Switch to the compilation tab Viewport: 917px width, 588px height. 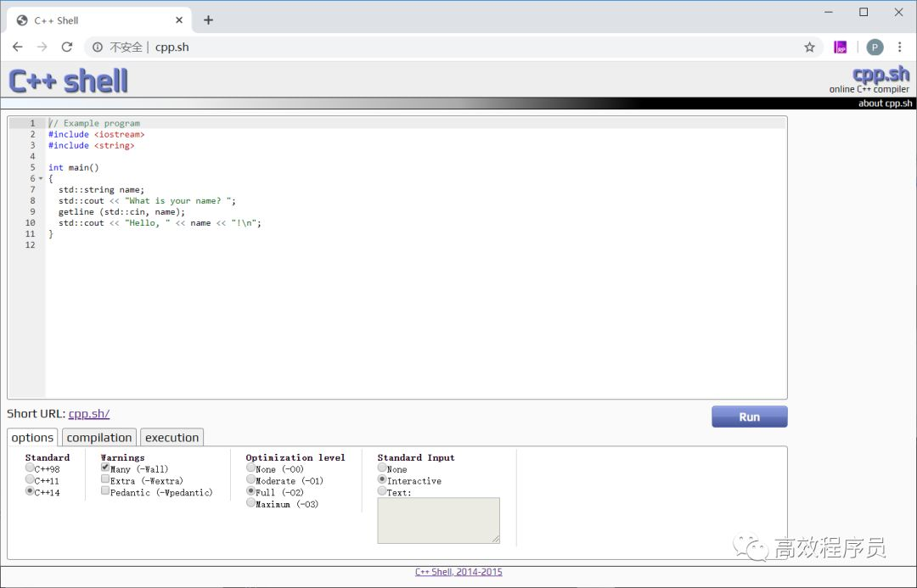98,437
